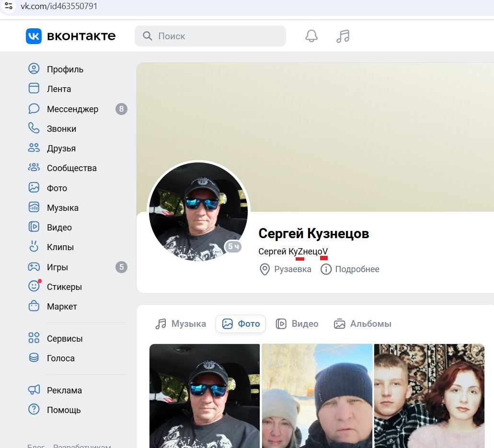Open the music note icon in header
Viewport: 494px width, 448px height.
coord(343,36)
